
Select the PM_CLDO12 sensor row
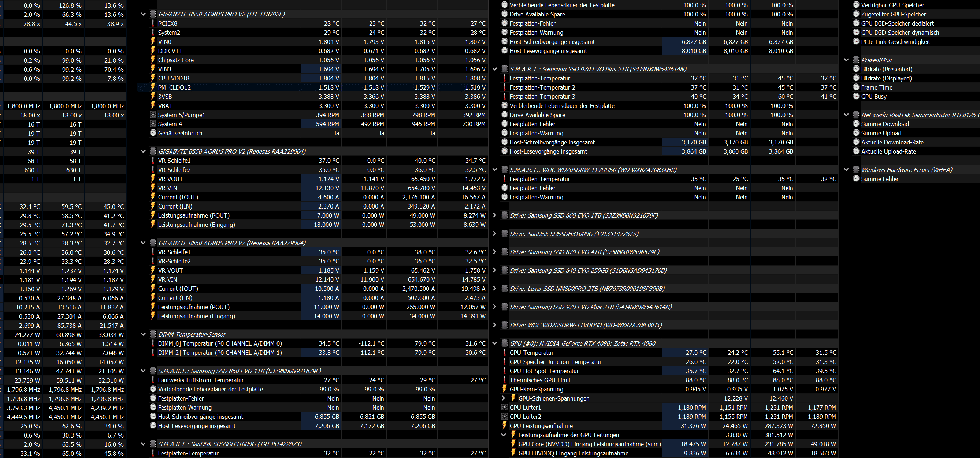pos(174,87)
